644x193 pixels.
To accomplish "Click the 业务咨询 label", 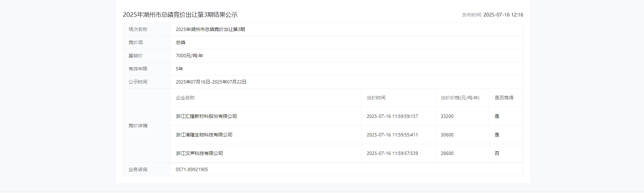I will pos(138,169).
